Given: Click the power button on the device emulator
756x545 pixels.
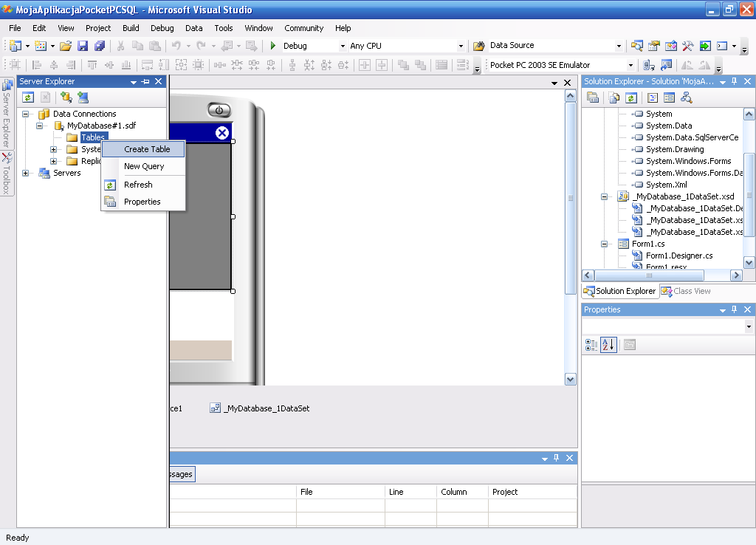Looking at the screenshot, I should (219, 110).
